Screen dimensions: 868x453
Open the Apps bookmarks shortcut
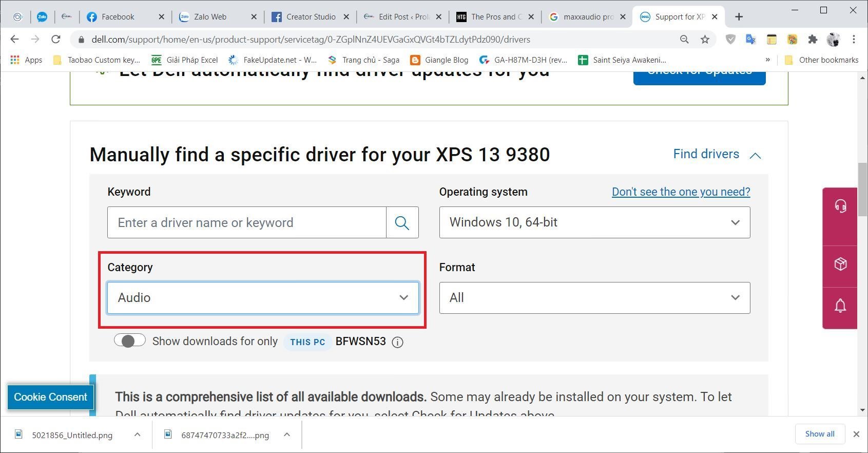pos(26,60)
